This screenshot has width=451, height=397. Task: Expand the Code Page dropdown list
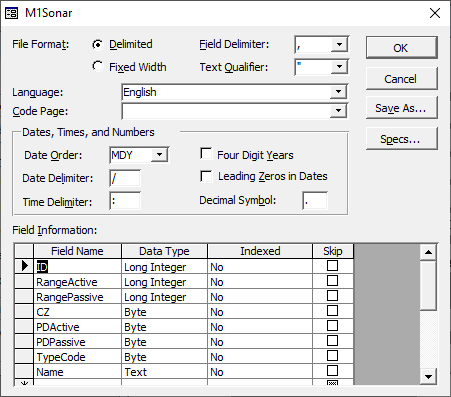coord(338,111)
